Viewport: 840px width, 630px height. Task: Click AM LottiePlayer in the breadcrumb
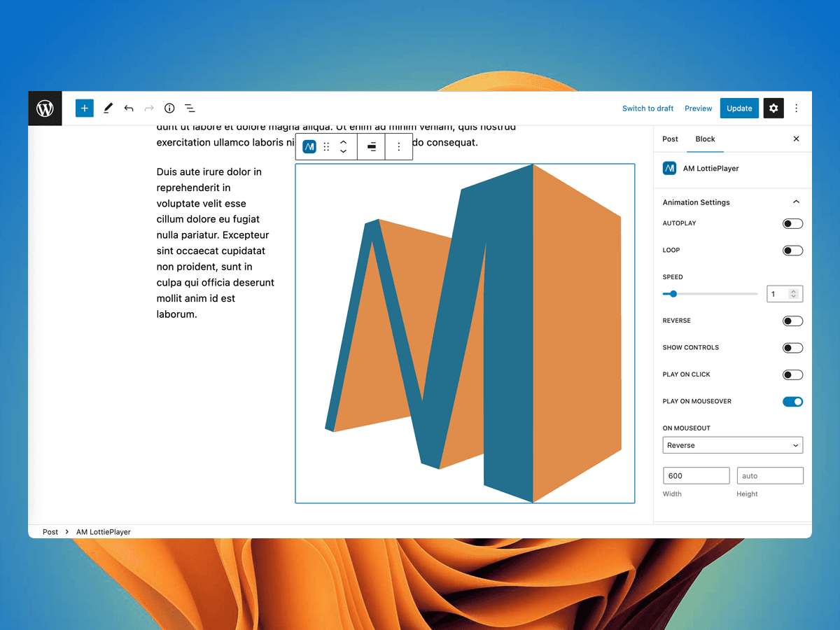(104, 532)
